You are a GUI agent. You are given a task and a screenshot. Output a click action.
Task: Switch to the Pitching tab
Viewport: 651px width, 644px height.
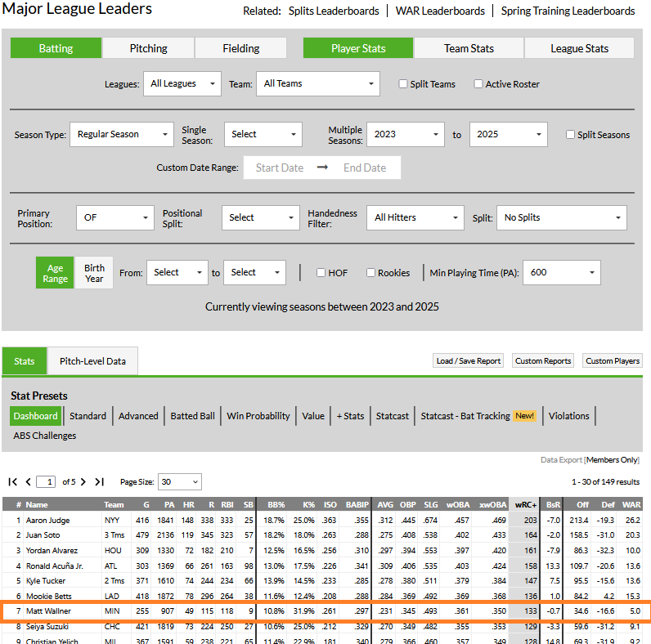coord(148,48)
